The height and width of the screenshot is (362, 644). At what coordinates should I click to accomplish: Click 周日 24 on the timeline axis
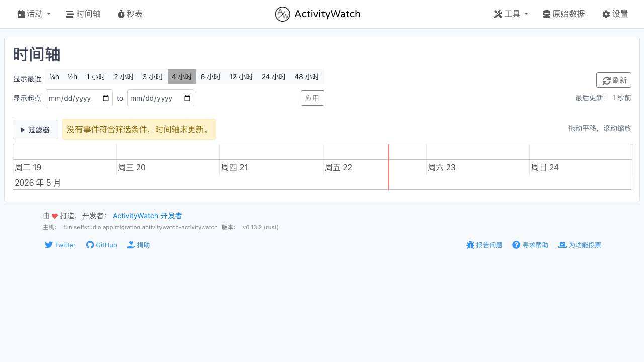point(545,167)
